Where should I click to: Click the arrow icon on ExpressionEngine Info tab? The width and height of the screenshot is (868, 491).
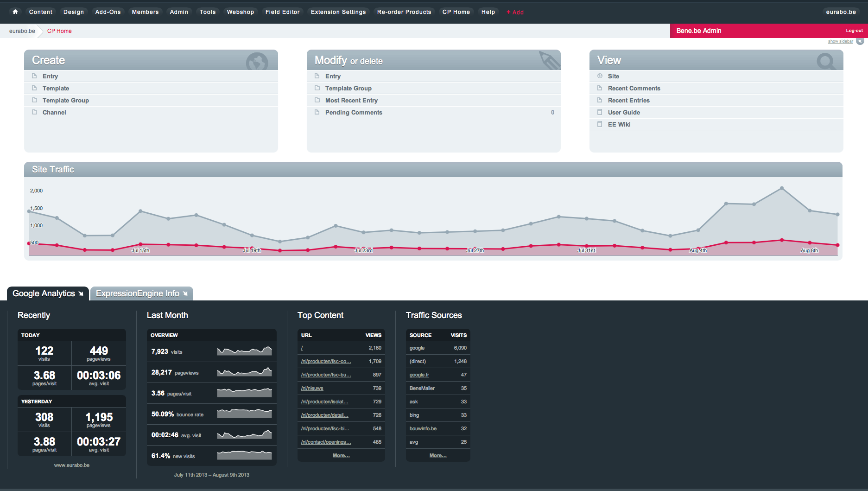pyautogui.click(x=185, y=293)
